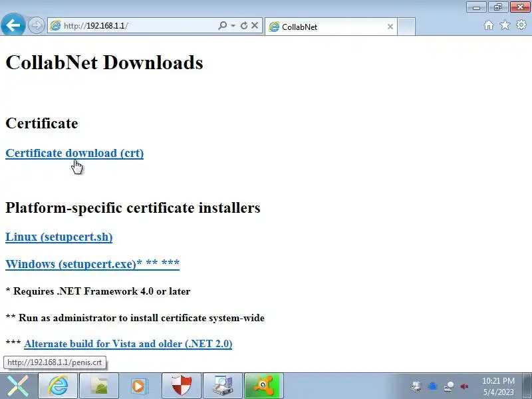
Task: Open the address bar dropdown arrow
Action: click(x=233, y=25)
